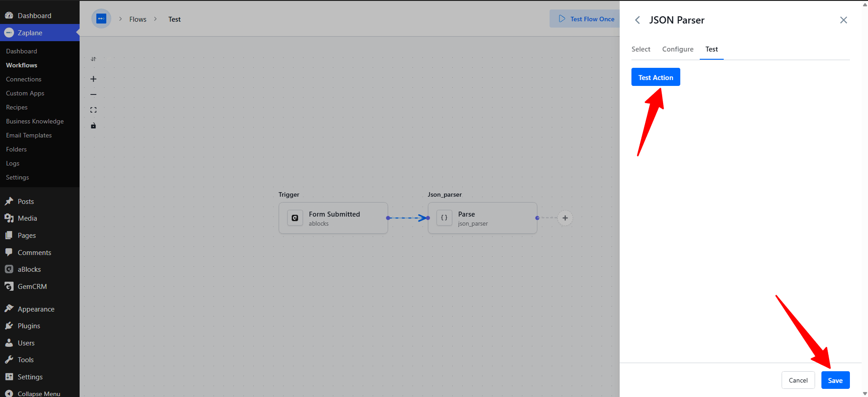Click the Cancel button

click(x=798, y=380)
